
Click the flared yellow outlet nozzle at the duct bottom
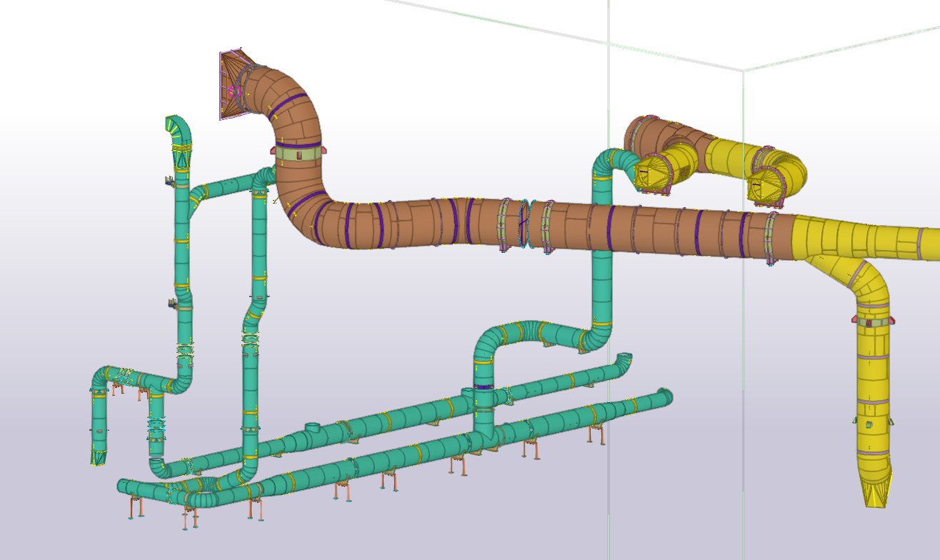click(876, 490)
